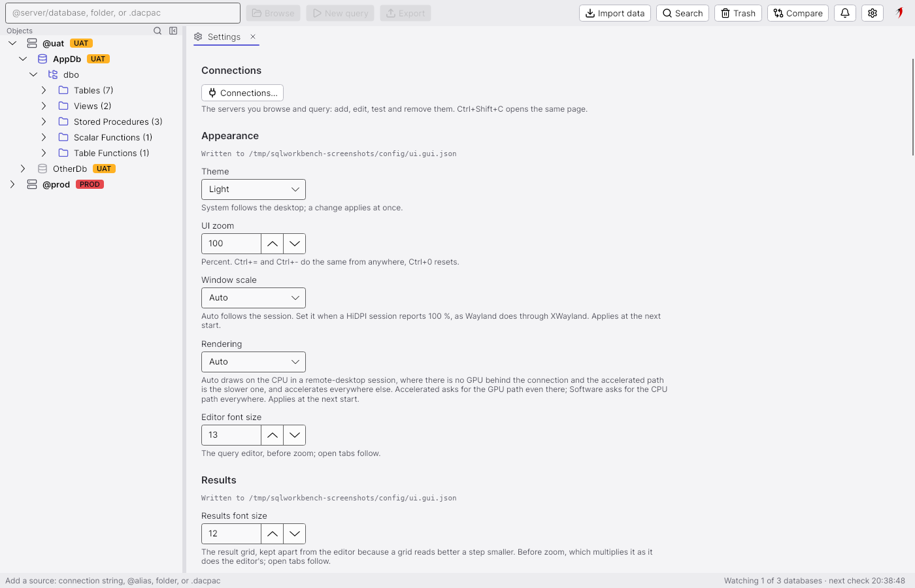The image size is (915, 588).
Task: Click the Connections... button
Action: (x=242, y=93)
